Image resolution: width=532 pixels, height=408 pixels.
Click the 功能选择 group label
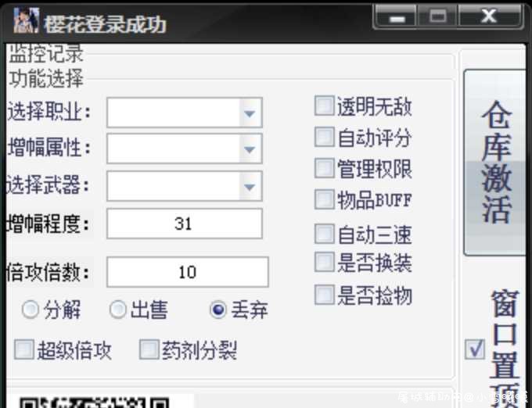(46, 78)
